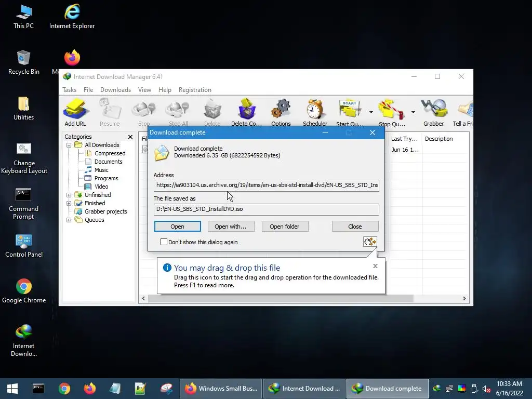Open Control Panel desktop icon
Image resolution: width=532 pixels, height=399 pixels.
click(24, 246)
